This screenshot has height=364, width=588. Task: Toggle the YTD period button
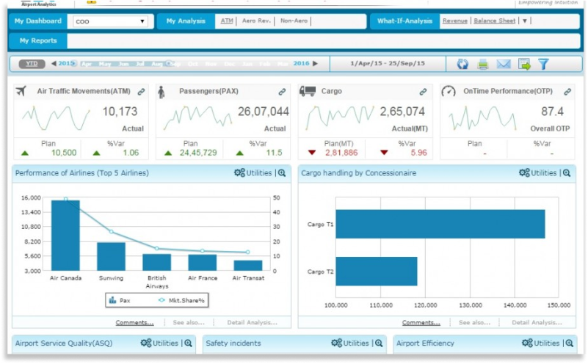31,64
